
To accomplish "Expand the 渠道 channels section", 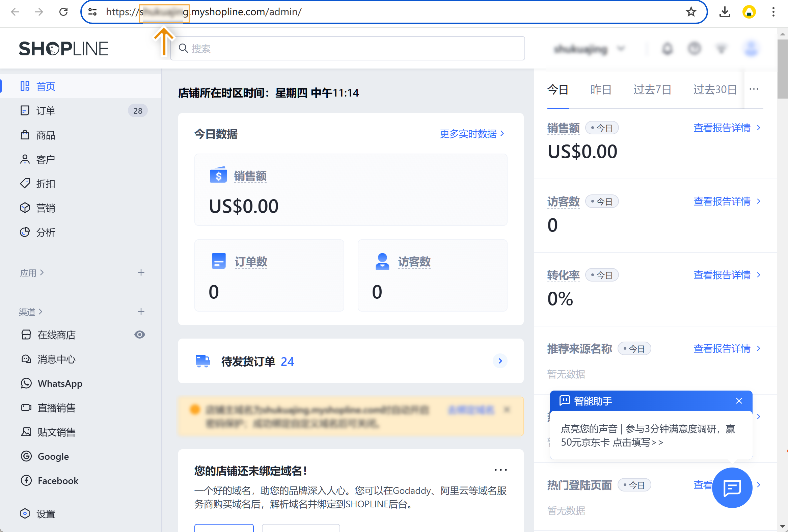I will pos(30,312).
